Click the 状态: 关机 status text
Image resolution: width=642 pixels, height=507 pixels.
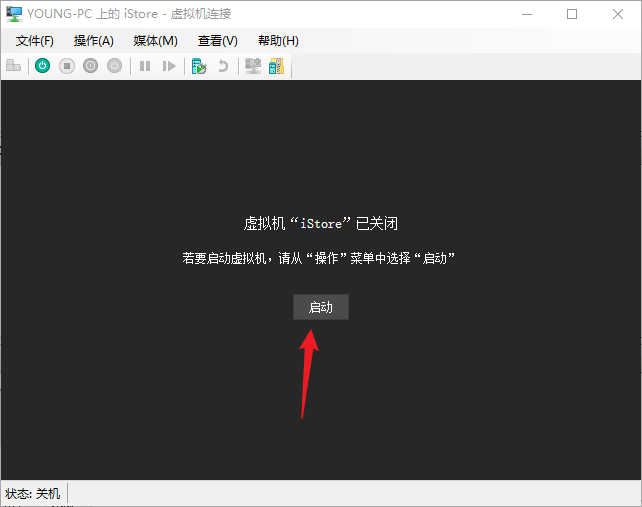pyautogui.click(x=33, y=493)
